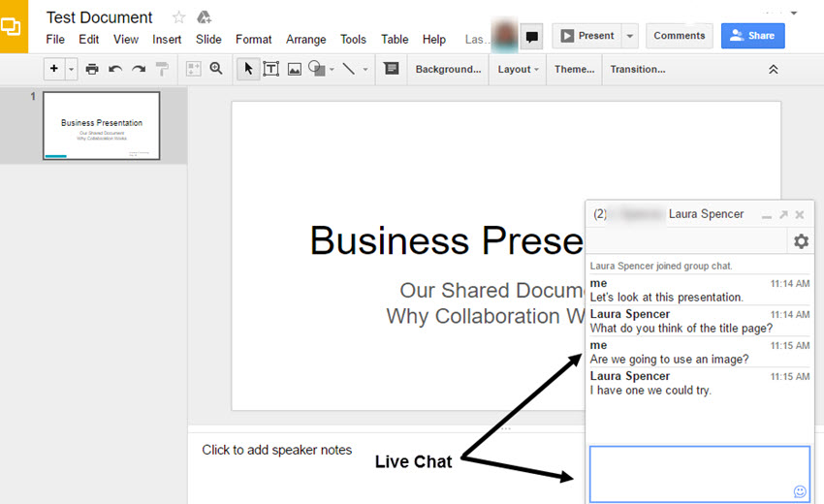Click the blue Share button

(x=752, y=36)
